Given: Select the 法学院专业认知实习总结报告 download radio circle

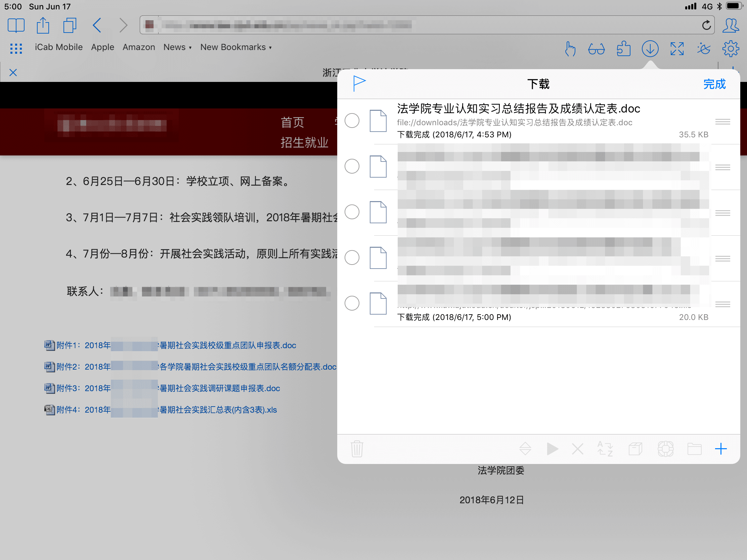Looking at the screenshot, I should point(352,121).
